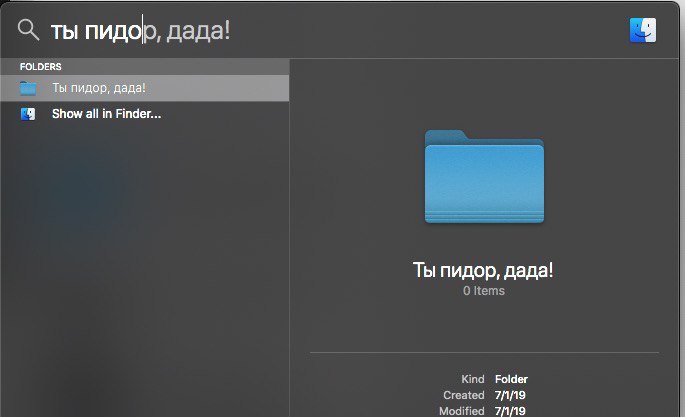This screenshot has width=685, height=417.
Task: Click the 'Created' label
Action: tap(464, 395)
